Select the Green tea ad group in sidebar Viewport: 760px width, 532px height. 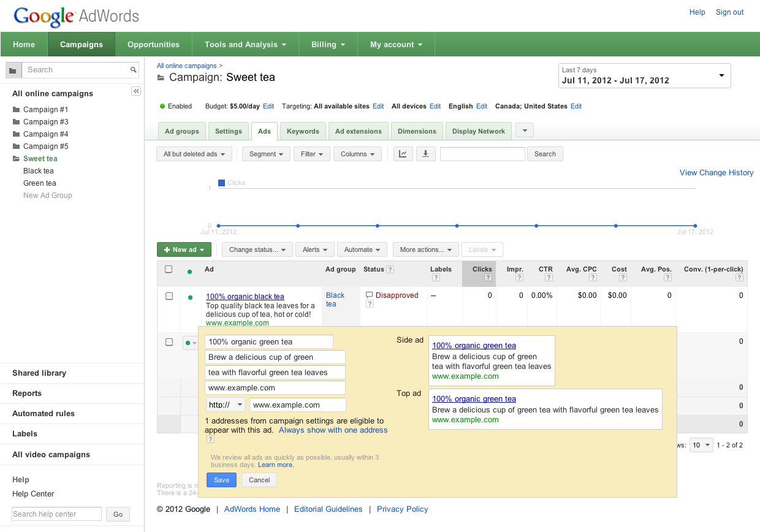[40, 183]
